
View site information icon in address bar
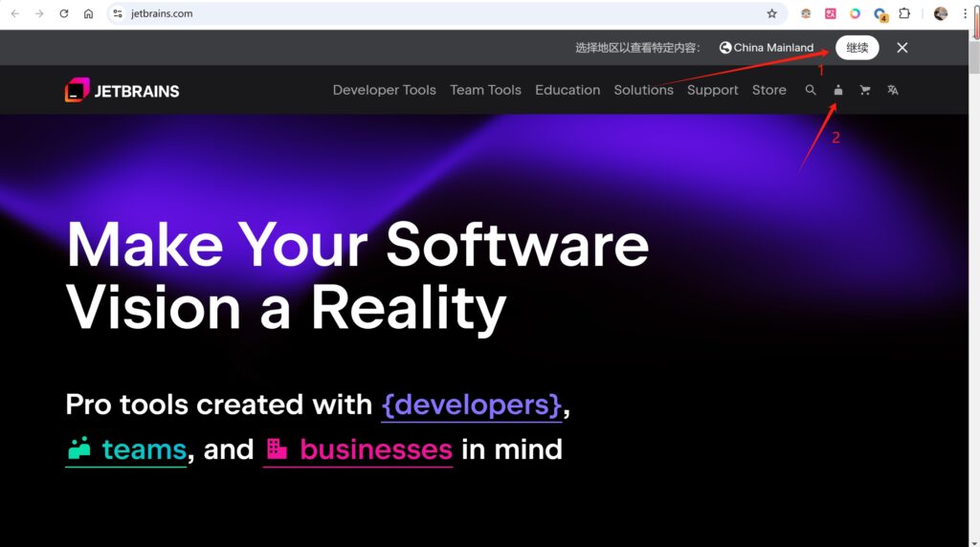click(x=118, y=13)
